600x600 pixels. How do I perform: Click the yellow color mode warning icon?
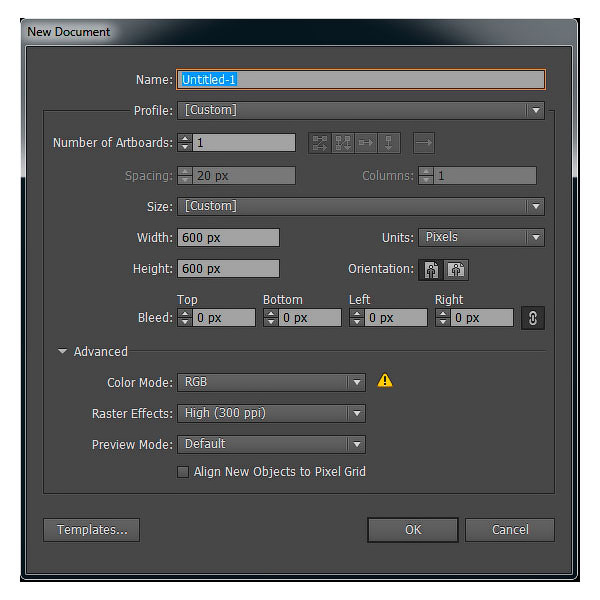(x=385, y=381)
